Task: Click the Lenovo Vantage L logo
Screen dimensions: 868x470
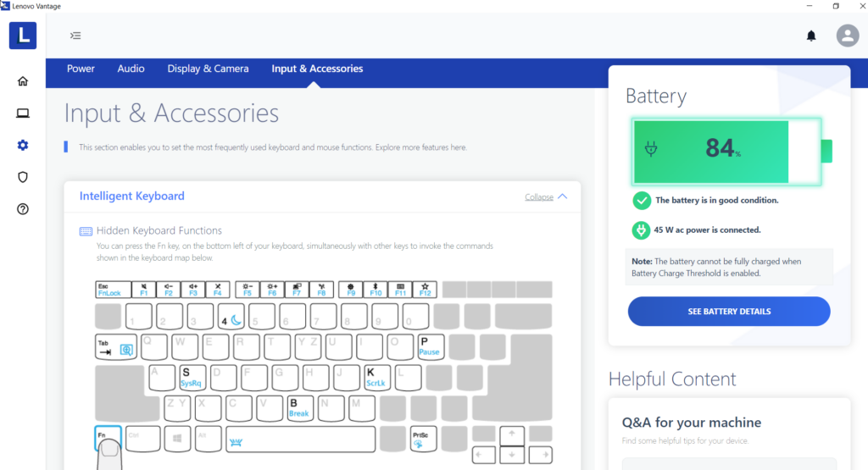Action: tap(23, 36)
